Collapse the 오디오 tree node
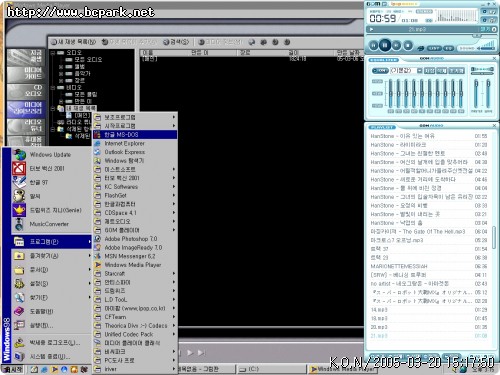Viewport: 500px width, 375px height. pos(53,53)
